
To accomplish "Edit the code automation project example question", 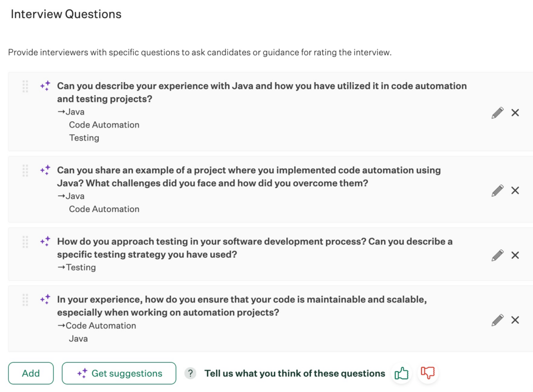I will click(x=497, y=191).
